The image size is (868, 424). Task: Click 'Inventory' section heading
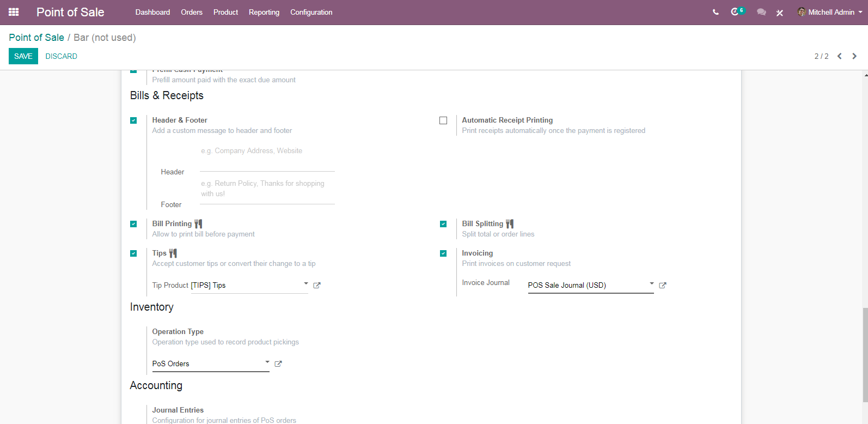(x=152, y=307)
